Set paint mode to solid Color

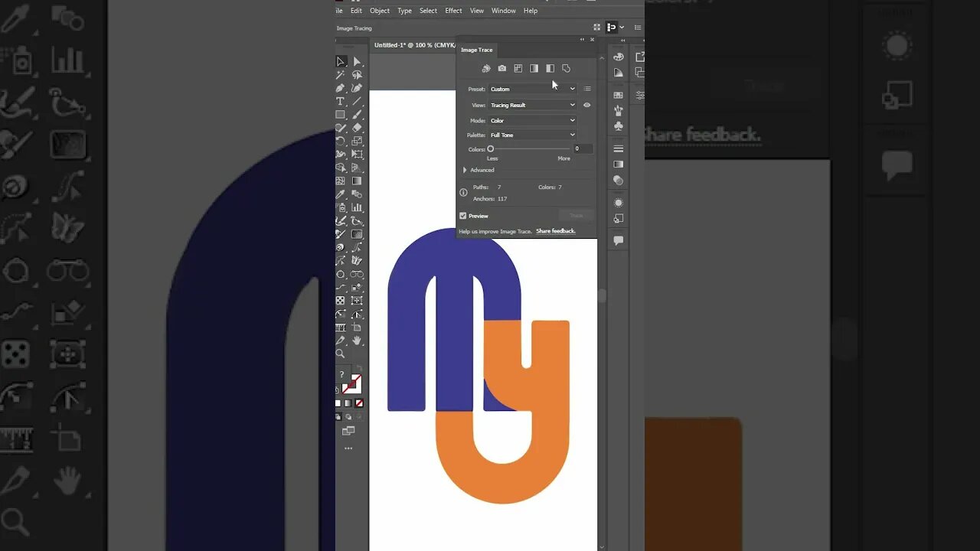(338, 403)
